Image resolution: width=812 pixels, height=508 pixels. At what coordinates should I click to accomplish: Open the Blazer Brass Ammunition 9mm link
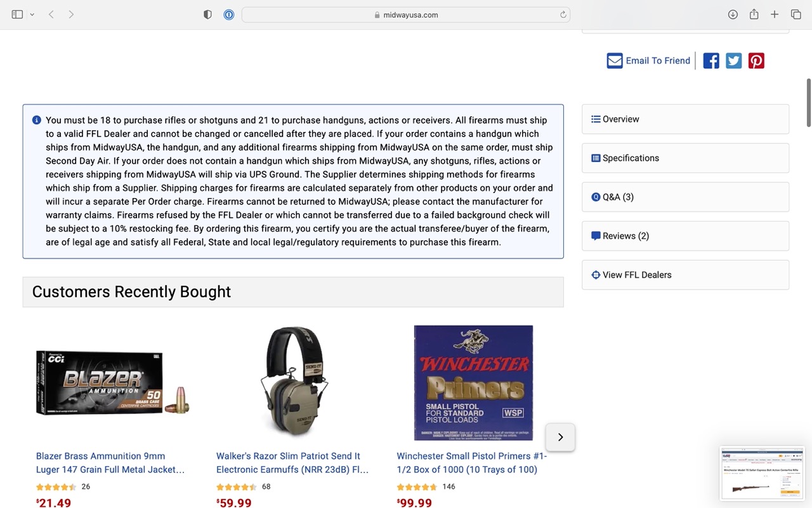tap(110, 463)
